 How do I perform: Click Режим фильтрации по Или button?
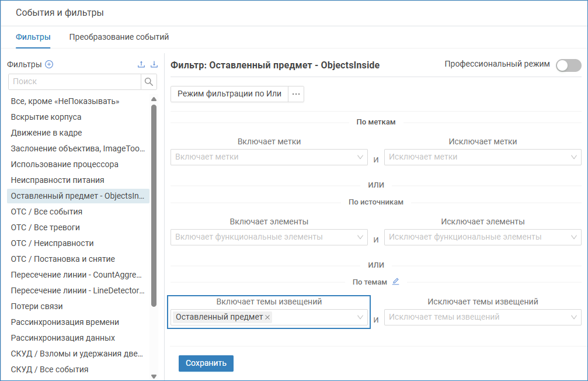point(229,94)
